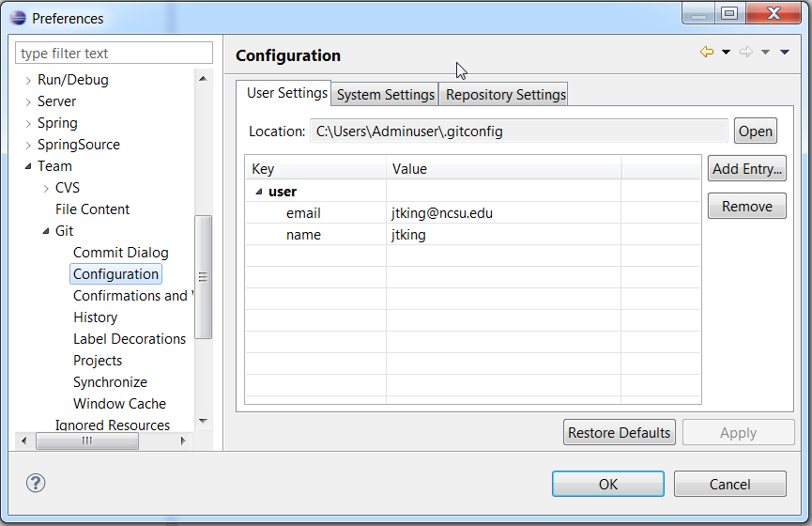
Task: Collapse the user section in the key table
Action: (259, 192)
